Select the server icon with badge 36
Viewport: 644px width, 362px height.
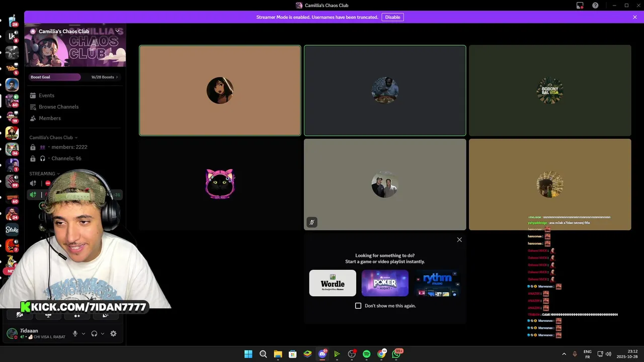[12, 149]
